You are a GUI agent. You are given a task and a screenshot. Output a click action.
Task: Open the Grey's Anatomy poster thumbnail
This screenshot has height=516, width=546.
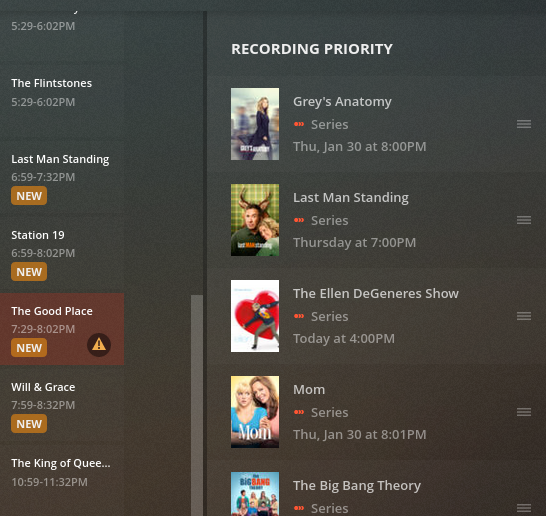(x=255, y=124)
